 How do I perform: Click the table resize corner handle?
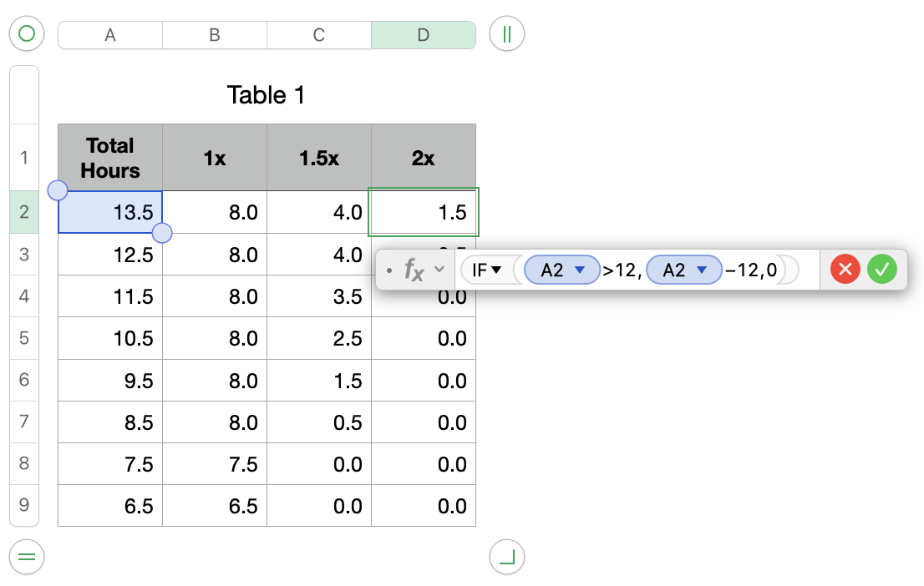coord(506,556)
